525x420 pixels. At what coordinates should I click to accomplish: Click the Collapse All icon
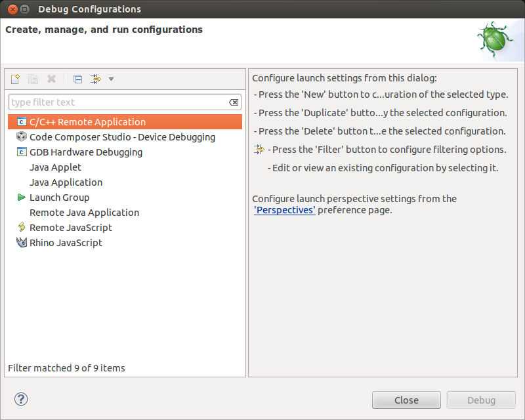[77, 79]
